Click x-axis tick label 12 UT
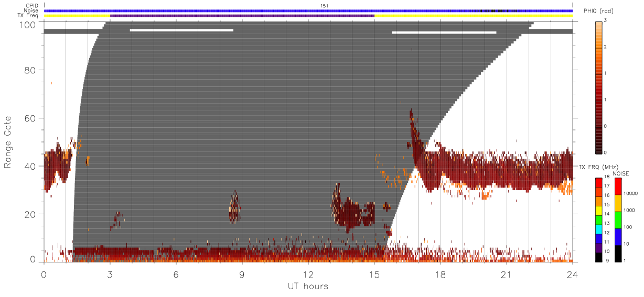The image size is (644, 297). point(308,274)
